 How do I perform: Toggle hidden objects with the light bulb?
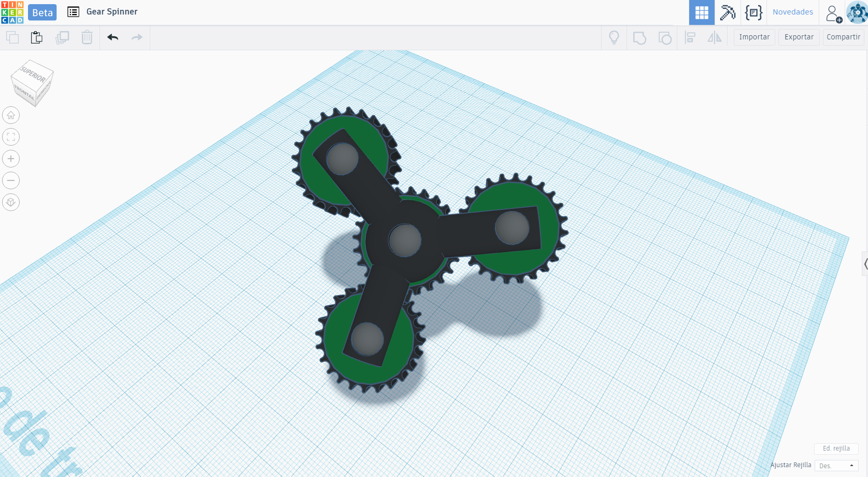coord(614,37)
